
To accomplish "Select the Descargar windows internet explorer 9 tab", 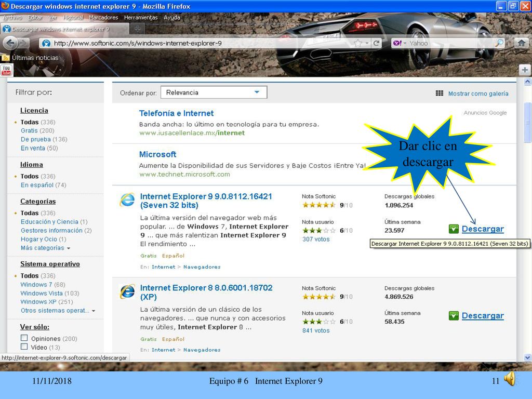I will coord(64,29).
